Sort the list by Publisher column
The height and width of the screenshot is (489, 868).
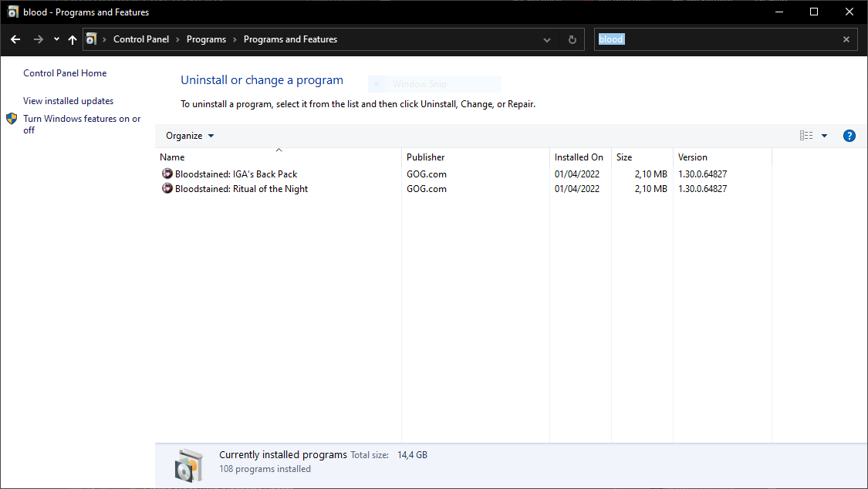[475, 157]
